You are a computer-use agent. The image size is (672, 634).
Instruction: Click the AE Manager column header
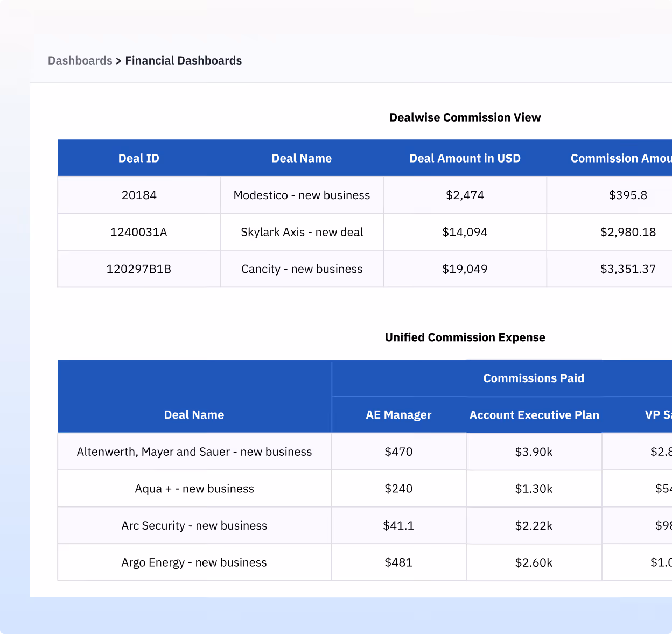[x=398, y=415]
